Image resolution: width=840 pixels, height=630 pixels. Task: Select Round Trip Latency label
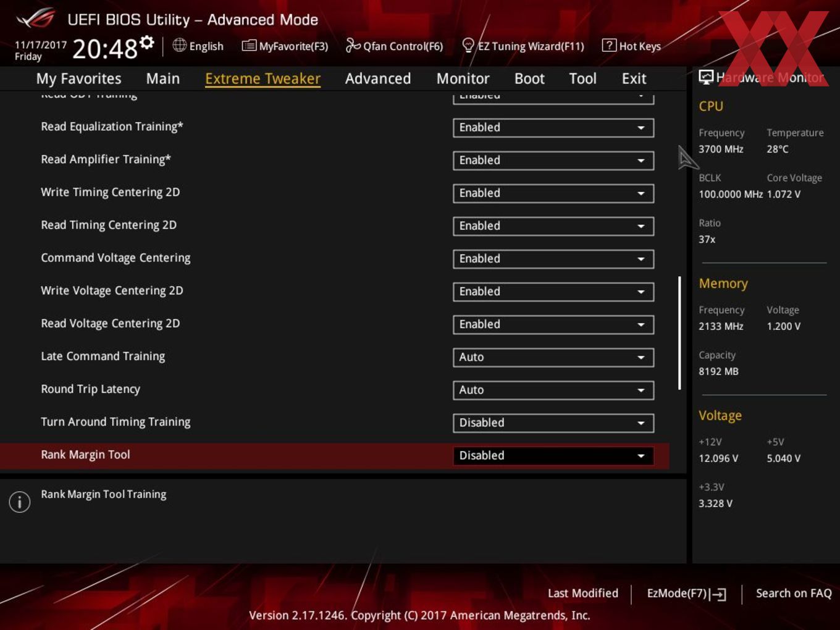tap(91, 388)
